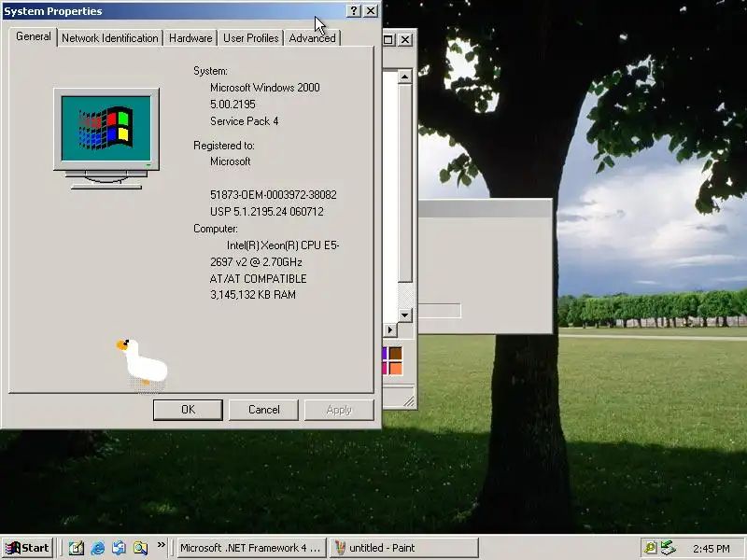Open the Hardware tab

[190, 38]
